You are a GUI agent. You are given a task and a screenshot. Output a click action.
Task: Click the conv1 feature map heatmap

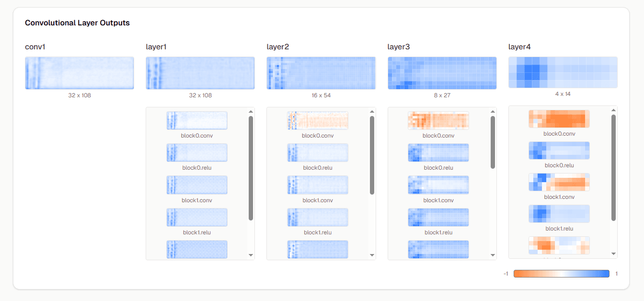coord(80,73)
